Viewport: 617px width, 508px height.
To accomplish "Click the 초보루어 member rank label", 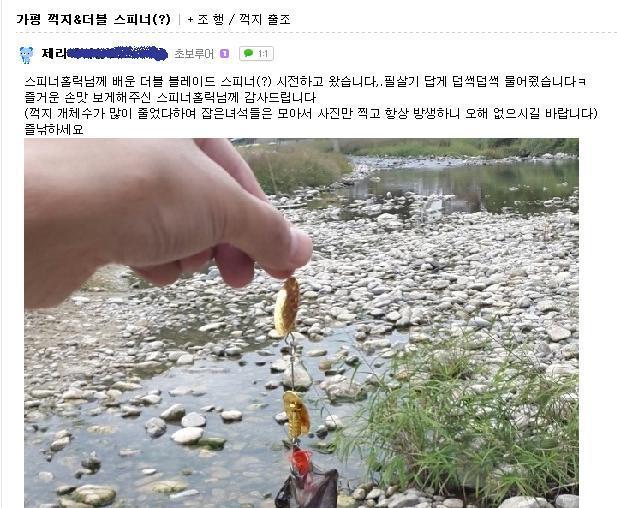I will [x=194, y=54].
